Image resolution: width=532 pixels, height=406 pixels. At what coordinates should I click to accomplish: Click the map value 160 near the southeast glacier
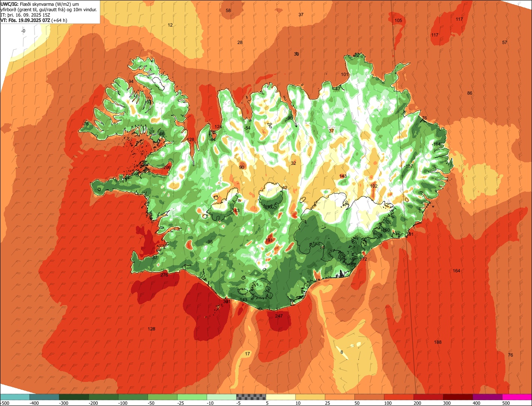click(386, 230)
